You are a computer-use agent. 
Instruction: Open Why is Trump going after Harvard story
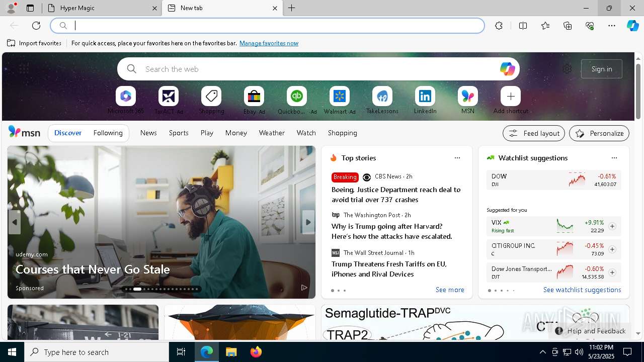point(392,231)
